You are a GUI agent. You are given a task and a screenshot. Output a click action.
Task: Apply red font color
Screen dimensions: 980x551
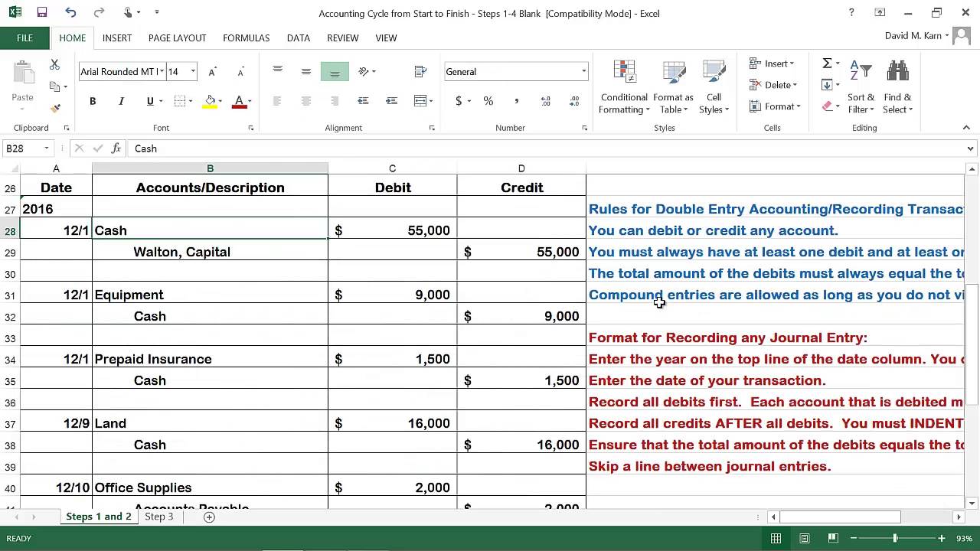tap(239, 101)
